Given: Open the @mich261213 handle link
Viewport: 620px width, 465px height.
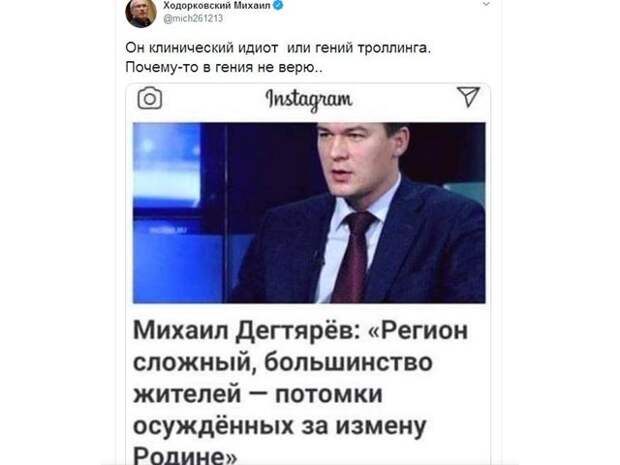Looking at the screenshot, I should pos(193,19).
